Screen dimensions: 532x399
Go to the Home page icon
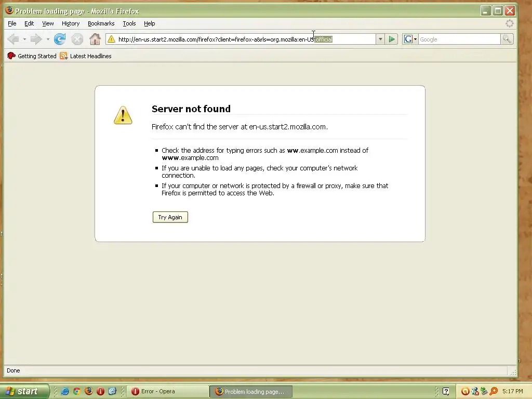95,39
